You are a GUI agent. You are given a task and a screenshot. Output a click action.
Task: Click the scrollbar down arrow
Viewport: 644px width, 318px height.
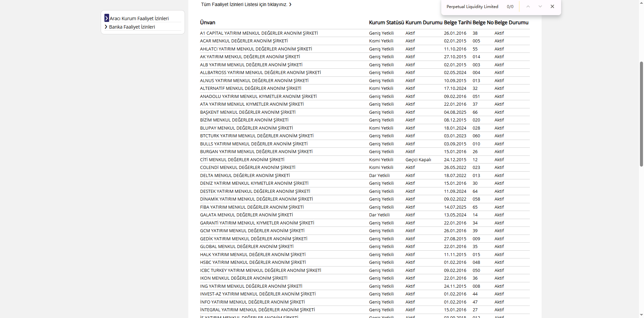pos(641,315)
